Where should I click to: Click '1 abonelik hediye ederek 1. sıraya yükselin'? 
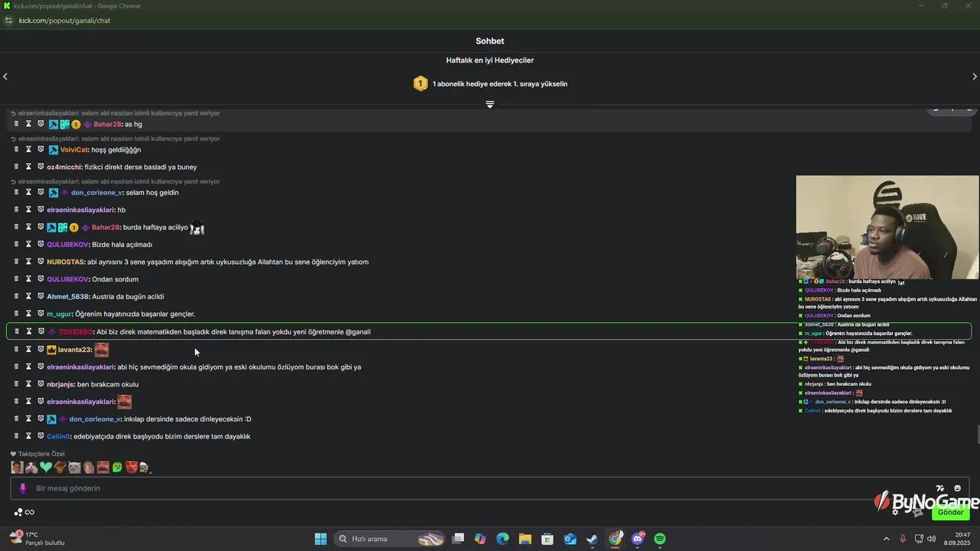pyautogui.click(x=500, y=83)
